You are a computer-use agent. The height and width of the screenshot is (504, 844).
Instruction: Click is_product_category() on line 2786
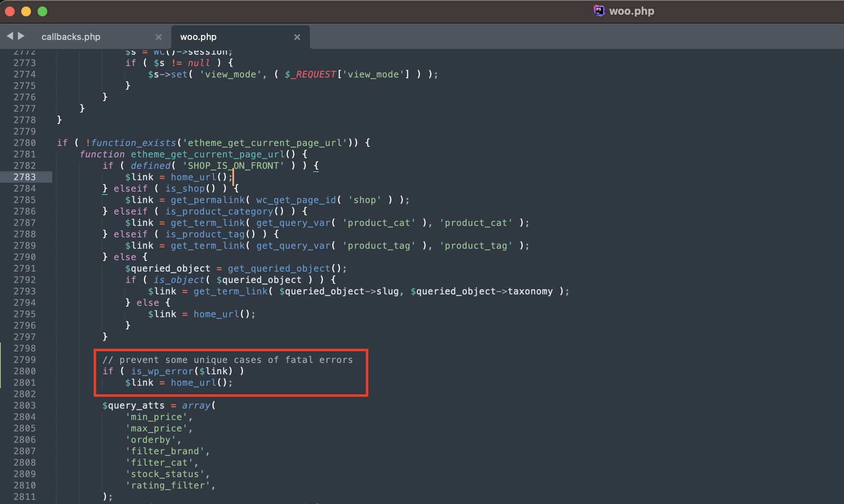click(x=224, y=211)
